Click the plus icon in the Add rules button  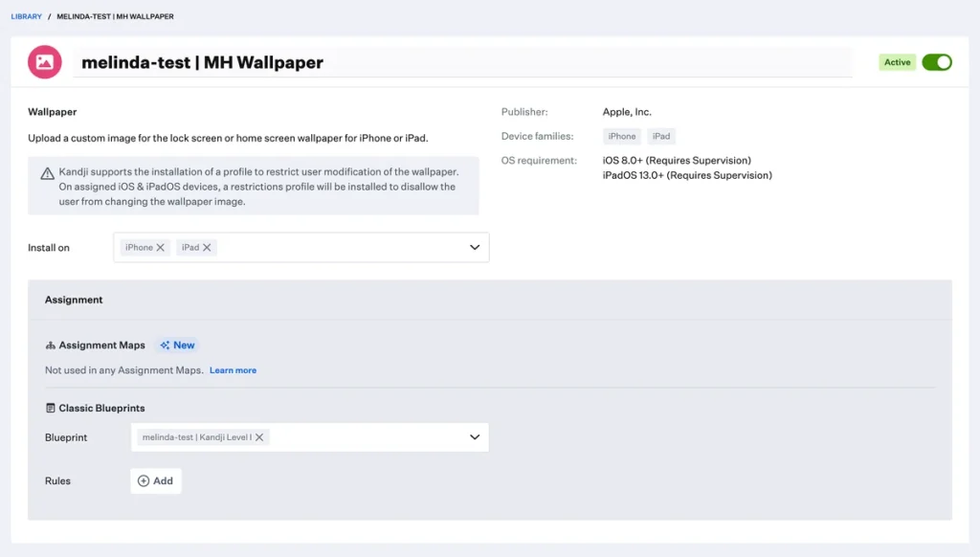click(144, 480)
